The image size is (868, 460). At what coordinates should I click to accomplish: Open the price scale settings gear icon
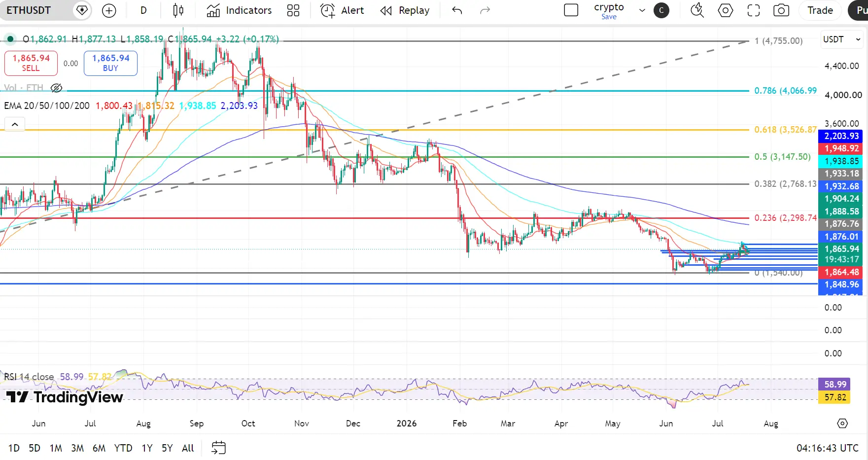(x=842, y=424)
